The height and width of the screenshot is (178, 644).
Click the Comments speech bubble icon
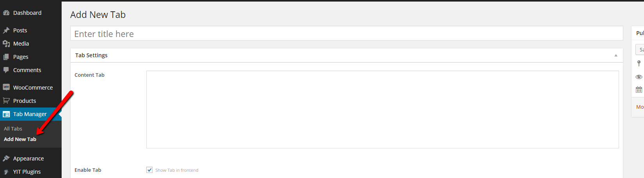point(6,70)
